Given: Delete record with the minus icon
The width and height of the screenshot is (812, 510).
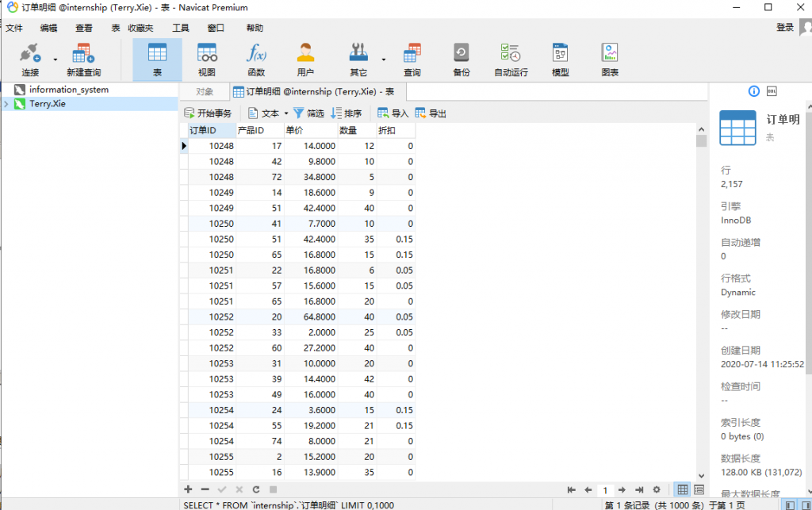Looking at the screenshot, I should pyautogui.click(x=205, y=489).
